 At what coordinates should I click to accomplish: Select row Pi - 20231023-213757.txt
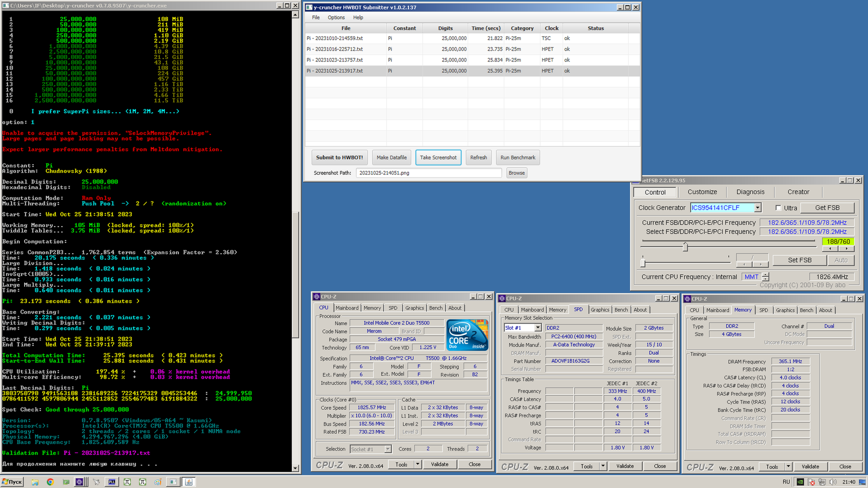pyautogui.click(x=472, y=60)
